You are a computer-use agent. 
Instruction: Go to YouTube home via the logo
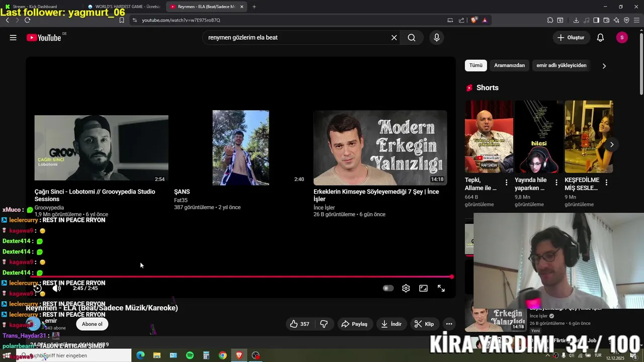coord(44,38)
